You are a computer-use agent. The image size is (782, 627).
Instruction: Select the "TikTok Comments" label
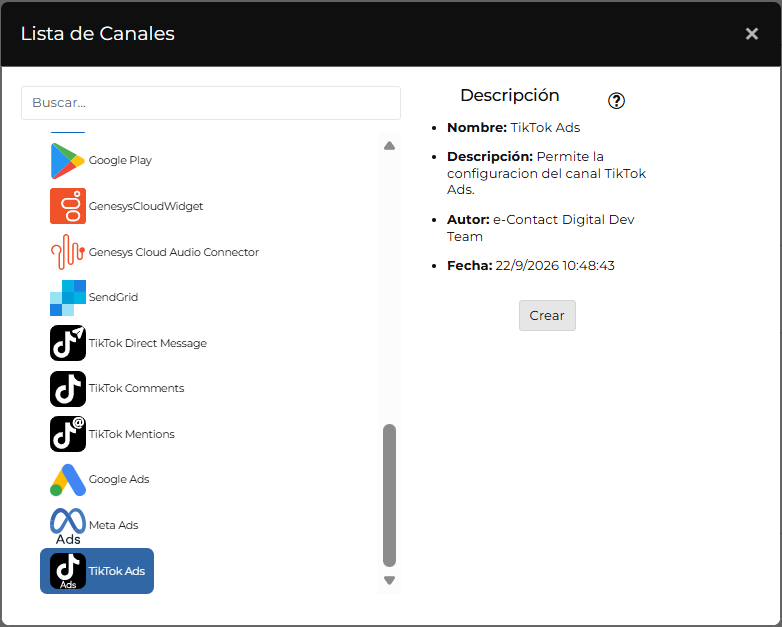(x=136, y=388)
